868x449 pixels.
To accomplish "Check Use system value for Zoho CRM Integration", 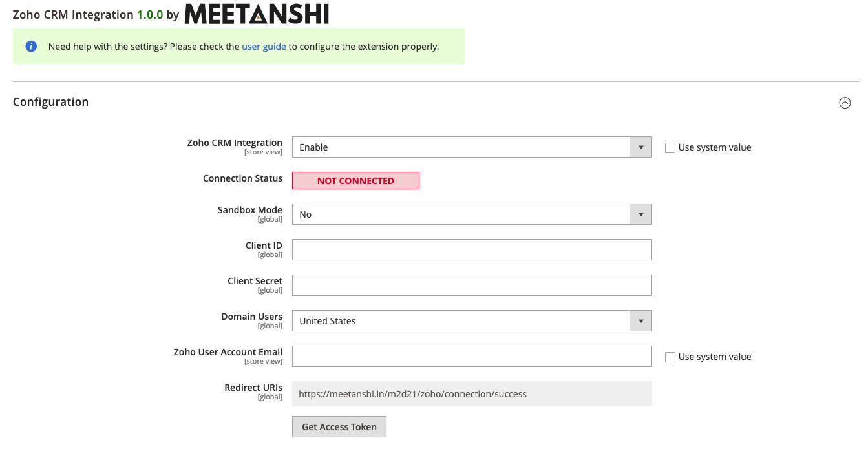I will pos(670,147).
